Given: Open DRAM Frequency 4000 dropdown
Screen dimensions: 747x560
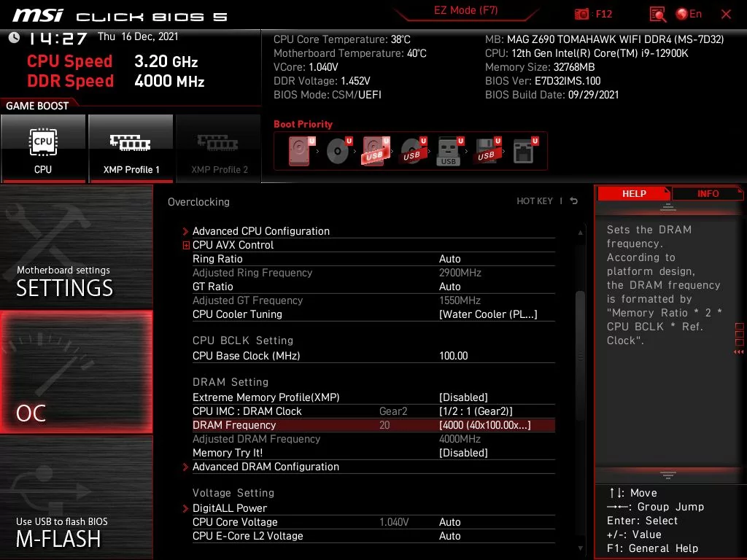Looking at the screenshot, I should coord(484,425).
